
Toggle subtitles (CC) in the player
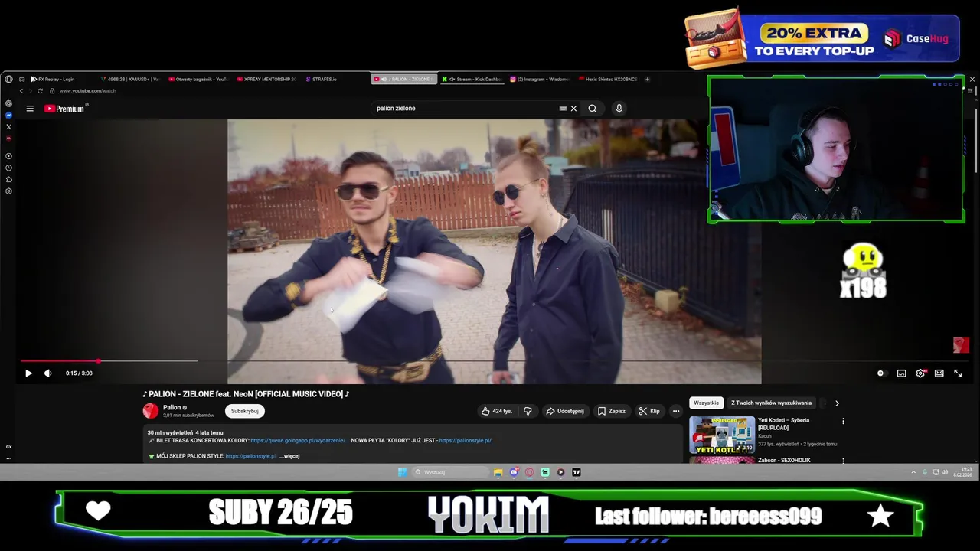click(x=901, y=373)
